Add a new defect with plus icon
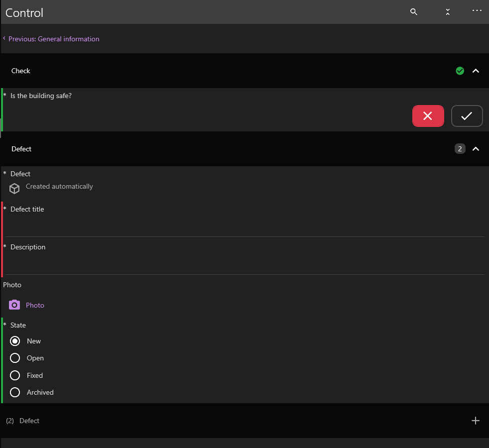The width and height of the screenshot is (489, 448). coord(475,421)
